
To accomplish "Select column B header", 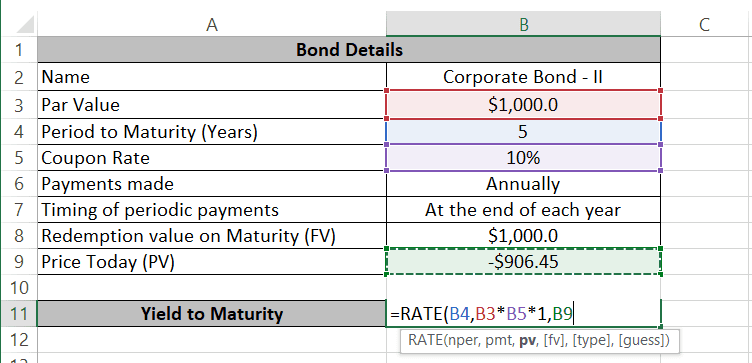I will point(523,24).
